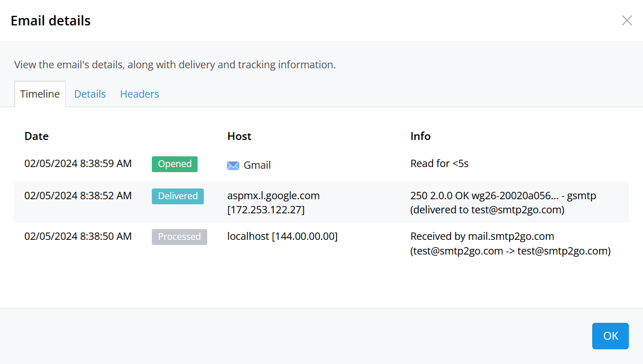The width and height of the screenshot is (643, 364).
Task: Click the Processed status badge
Action: 179,236
